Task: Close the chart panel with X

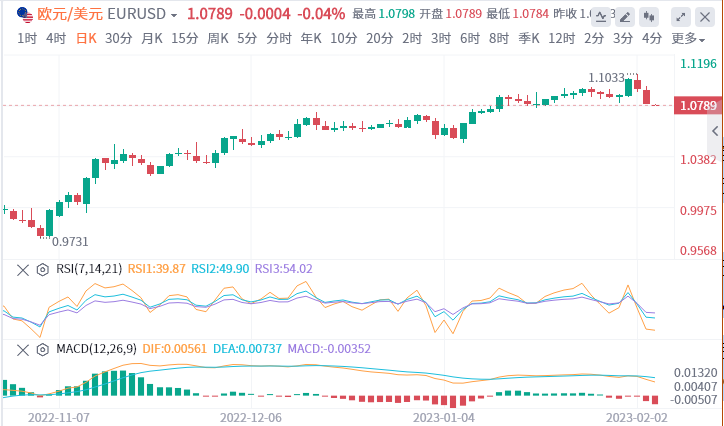Action: point(705,18)
